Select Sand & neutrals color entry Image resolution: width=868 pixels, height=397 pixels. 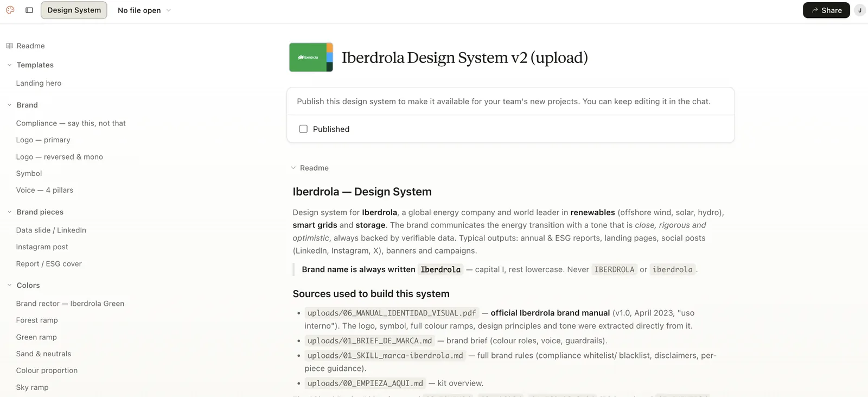[43, 354]
